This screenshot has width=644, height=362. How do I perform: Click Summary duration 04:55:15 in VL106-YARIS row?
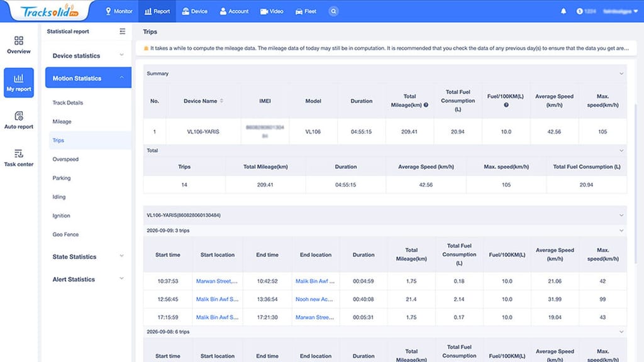coord(362,132)
